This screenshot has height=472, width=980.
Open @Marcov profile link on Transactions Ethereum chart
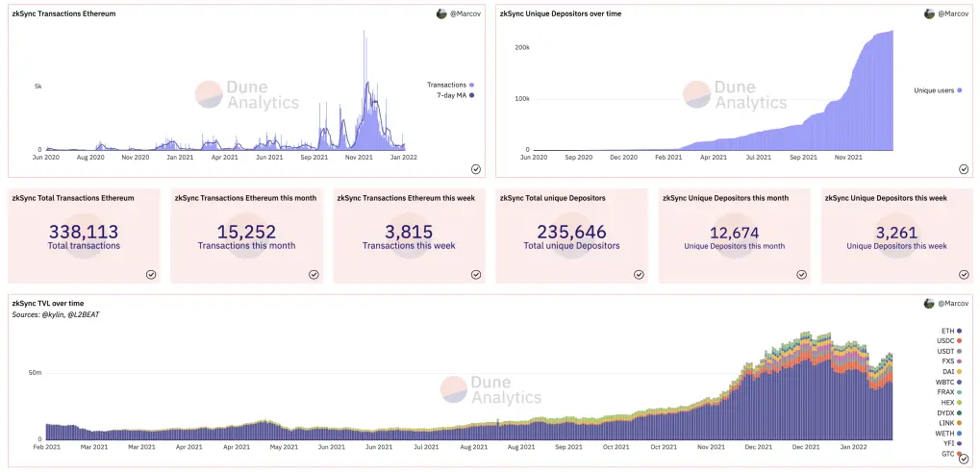pyautogui.click(x=465, y=13)
